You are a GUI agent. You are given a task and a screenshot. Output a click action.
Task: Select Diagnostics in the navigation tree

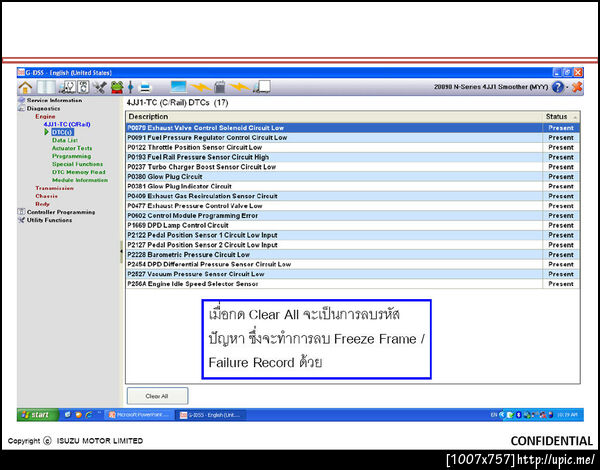tap(43, 108)
